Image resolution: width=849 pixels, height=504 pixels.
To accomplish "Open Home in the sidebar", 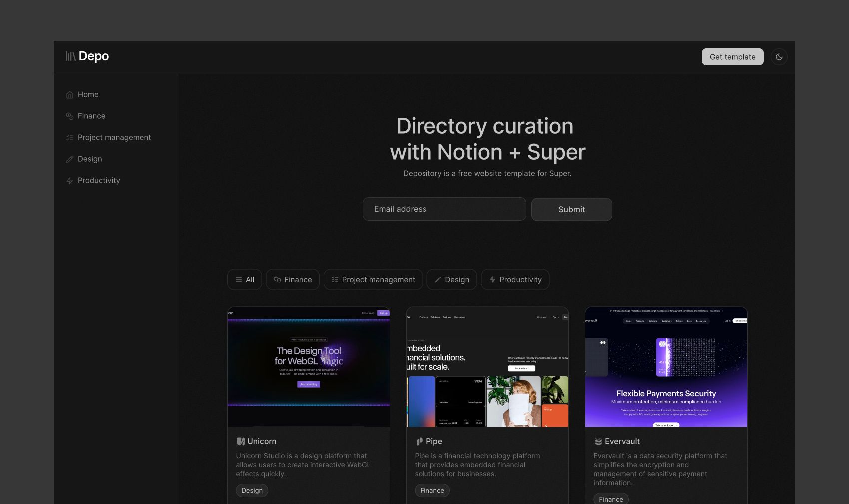I will (x=88, y=94).
